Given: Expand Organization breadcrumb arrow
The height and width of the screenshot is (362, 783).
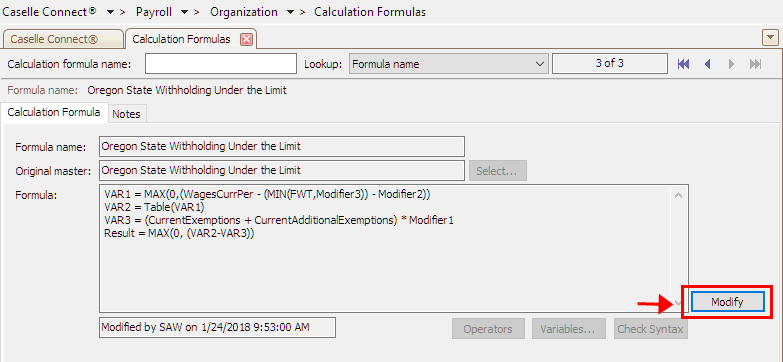Looking at the screenshot, I should coord(290,12).
